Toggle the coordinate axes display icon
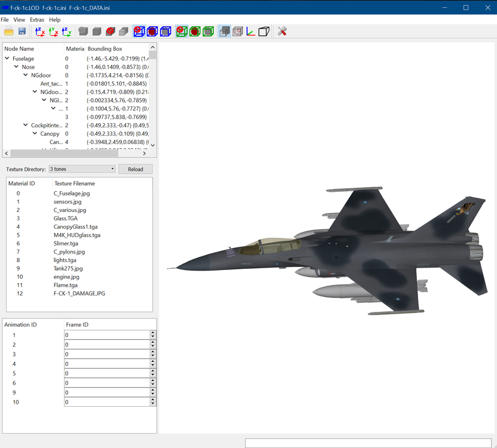The width and height of the screenshot is (497, 448). [x=251, y=32]
